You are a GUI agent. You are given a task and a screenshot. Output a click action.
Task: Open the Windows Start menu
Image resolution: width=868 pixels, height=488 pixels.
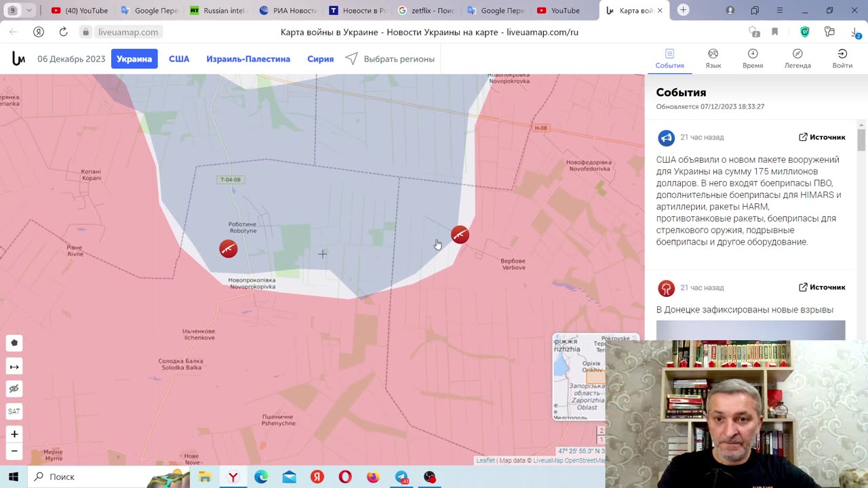pos(13,476)
